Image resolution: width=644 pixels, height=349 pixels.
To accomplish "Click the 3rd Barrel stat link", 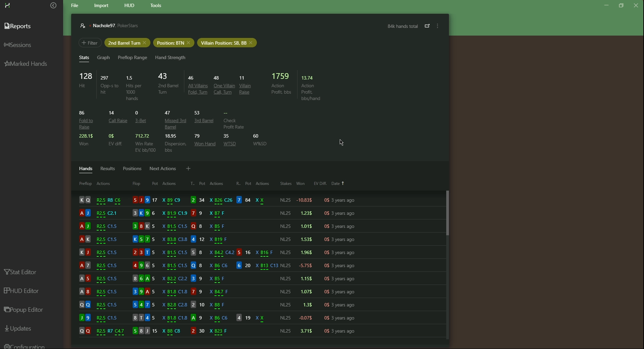I will [x=204, y=121].
